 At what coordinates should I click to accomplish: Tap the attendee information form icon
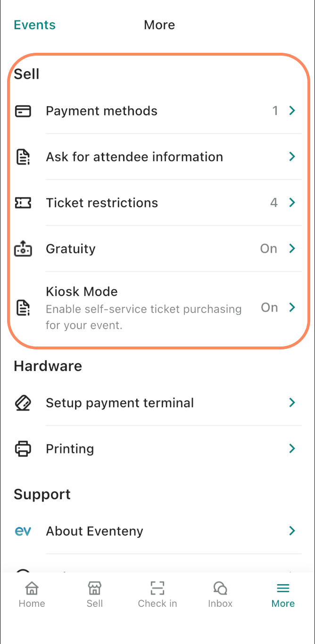23,157
